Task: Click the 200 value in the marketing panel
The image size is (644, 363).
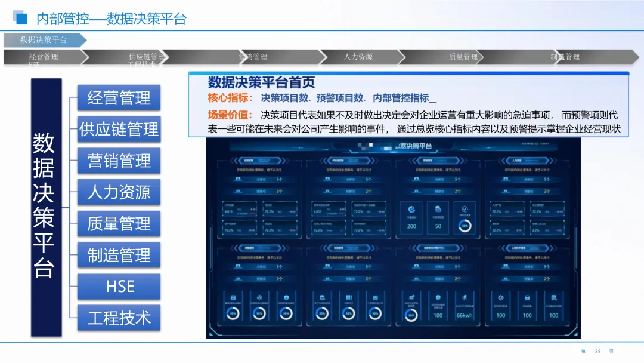Action: [411, 226]
